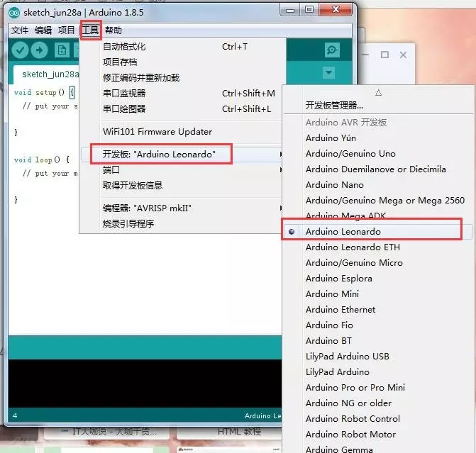The image size is (476, 453).
Task: Select Arduino BT board
Action: [378, 341]
